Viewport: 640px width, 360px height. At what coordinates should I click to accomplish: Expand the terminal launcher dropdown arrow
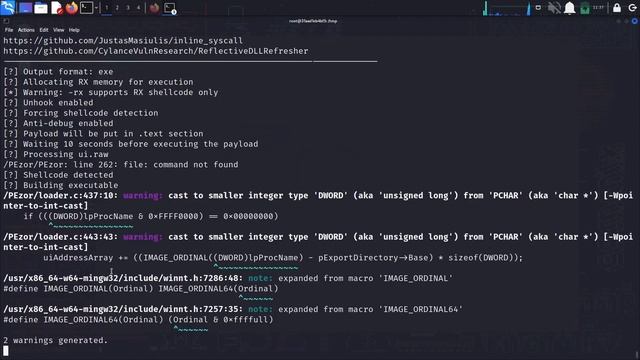(x=97, y=8)
